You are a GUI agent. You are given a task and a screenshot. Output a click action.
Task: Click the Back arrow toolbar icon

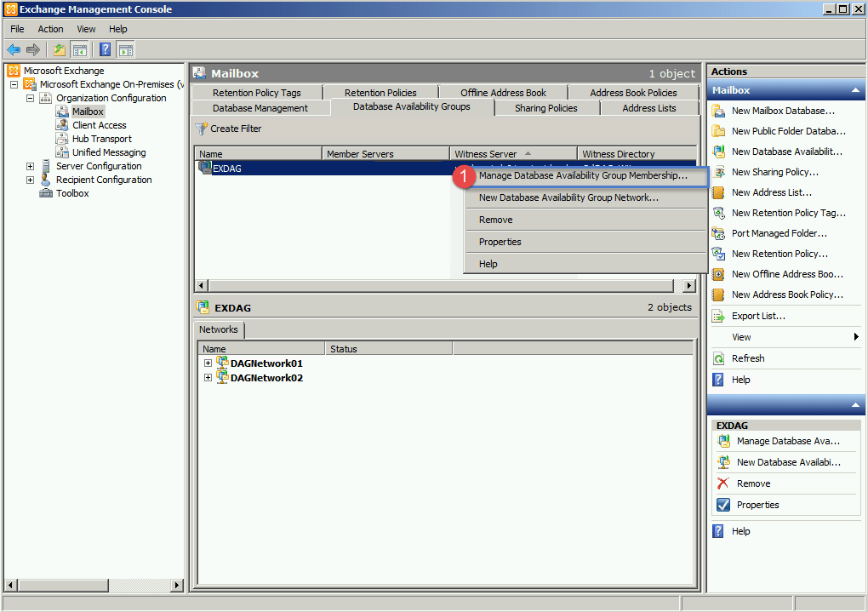tap(14, 50)
